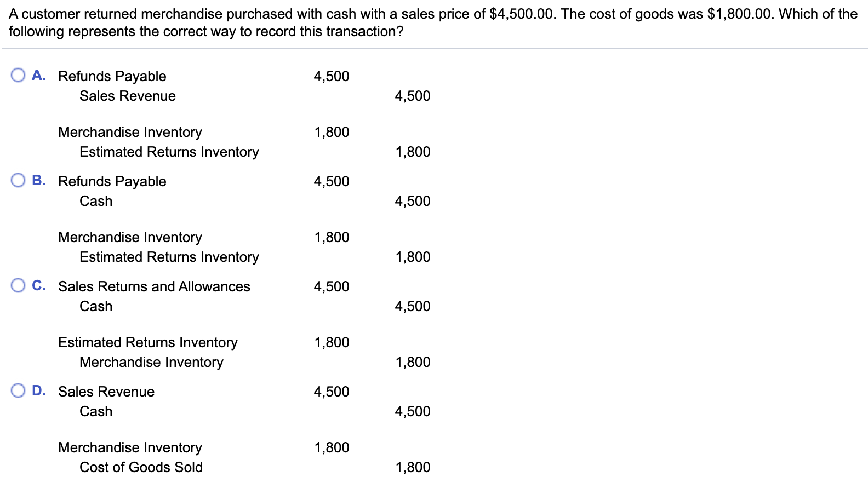
Task: Click the letter C option label
Action: pos(38,285)
